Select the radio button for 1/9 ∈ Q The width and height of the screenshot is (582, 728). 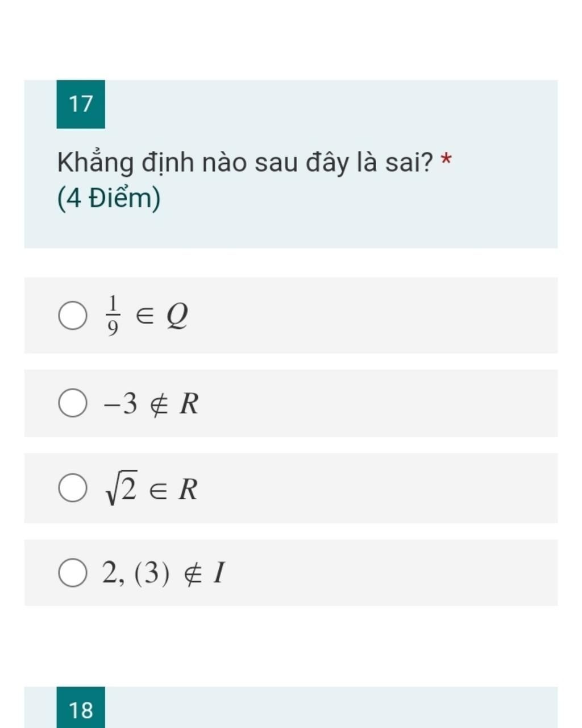pos(73,316)
